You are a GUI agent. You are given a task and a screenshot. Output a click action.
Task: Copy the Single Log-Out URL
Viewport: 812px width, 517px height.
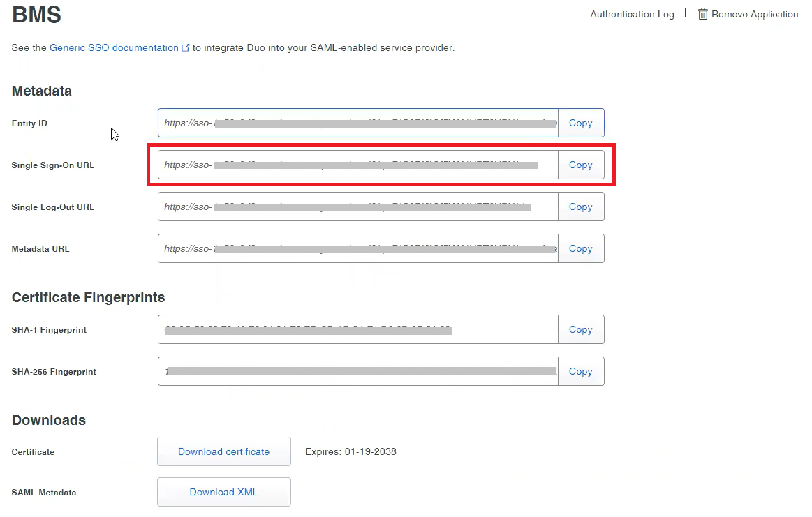pyautogui.click(x=580, y=207)
